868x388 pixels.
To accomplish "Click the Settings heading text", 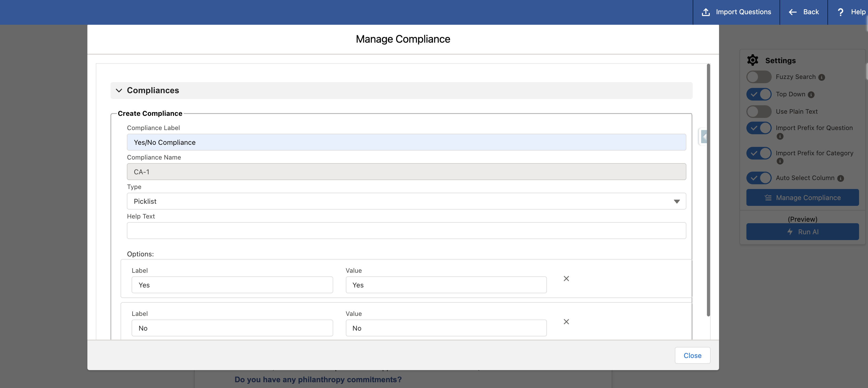I will click(x=780, y=61).
